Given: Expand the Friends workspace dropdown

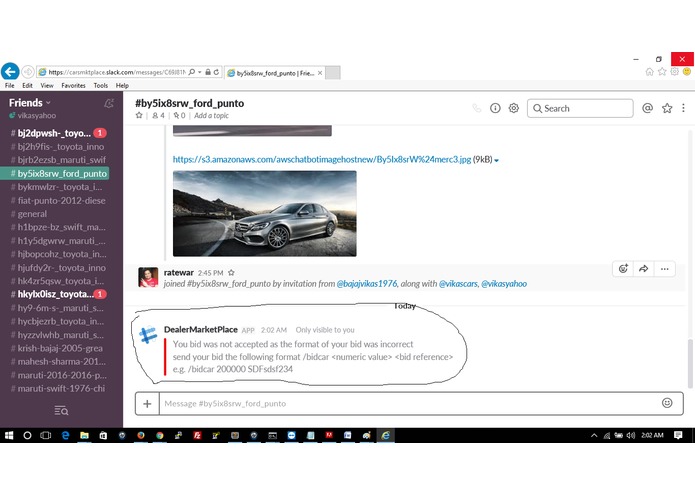Looking at the screenshot, I should pyautogui.click(x=30, y=103).
